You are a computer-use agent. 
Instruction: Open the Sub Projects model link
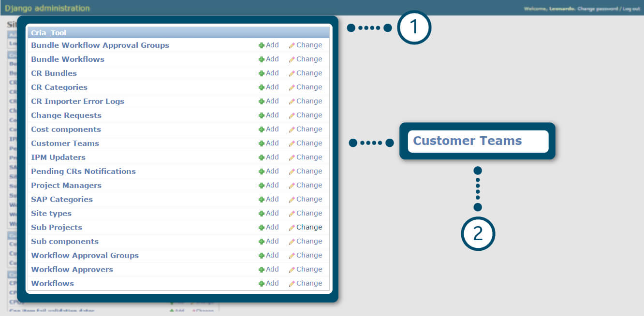[57, 228]
